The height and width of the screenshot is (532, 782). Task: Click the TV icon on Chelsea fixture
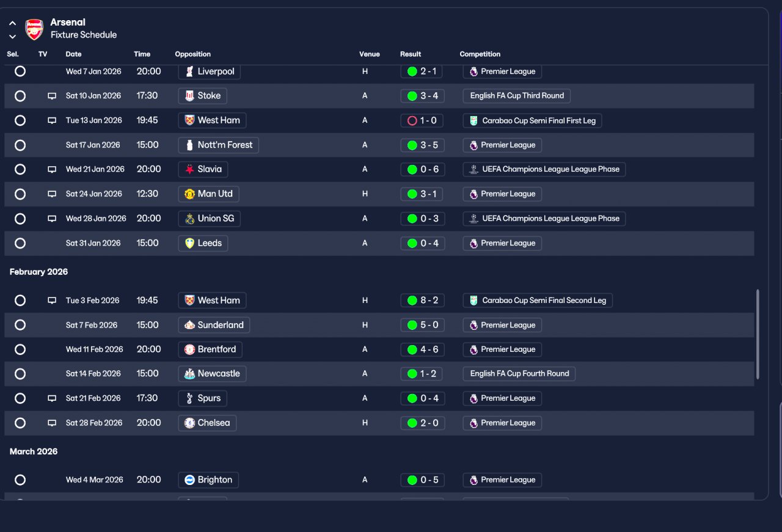coord(52,423)
